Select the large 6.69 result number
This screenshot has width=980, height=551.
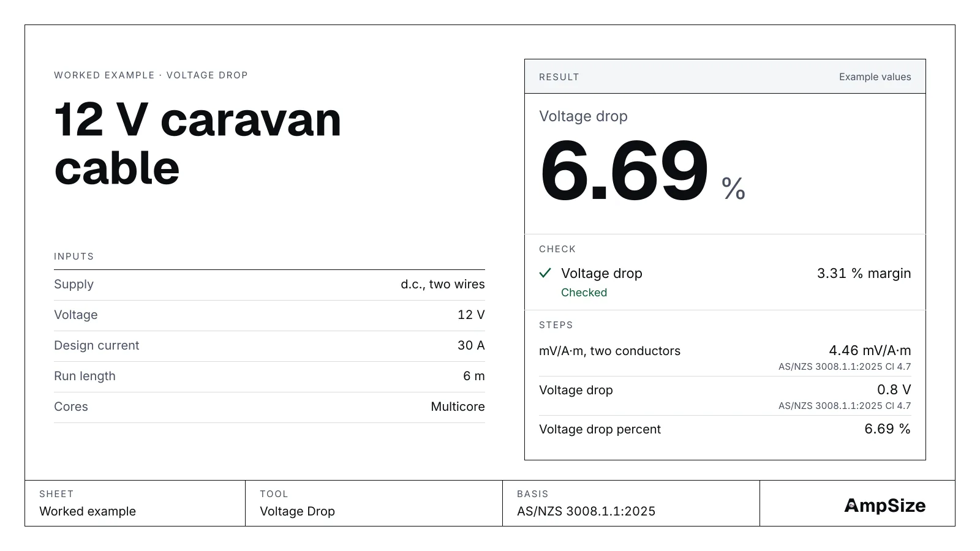pos(624,171)
